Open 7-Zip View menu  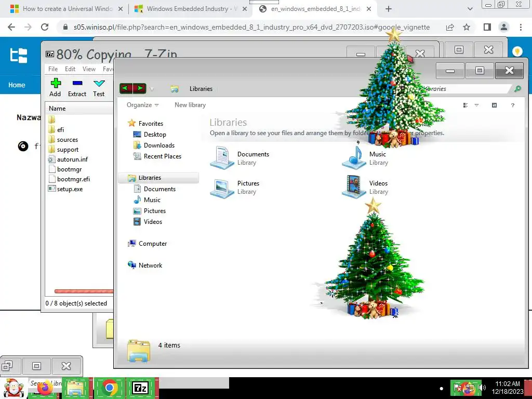point(89,69)
